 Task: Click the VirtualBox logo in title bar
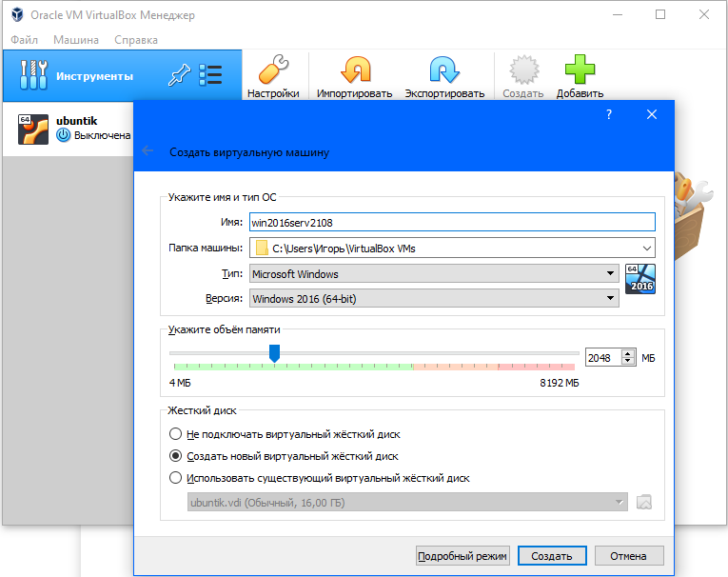click(17, 15)
